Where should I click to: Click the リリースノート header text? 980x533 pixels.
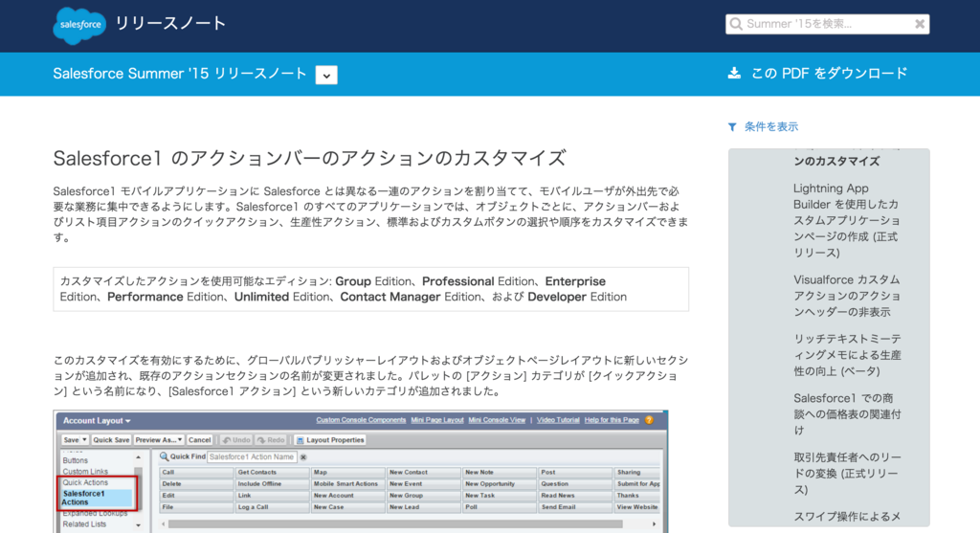(170, 24)
